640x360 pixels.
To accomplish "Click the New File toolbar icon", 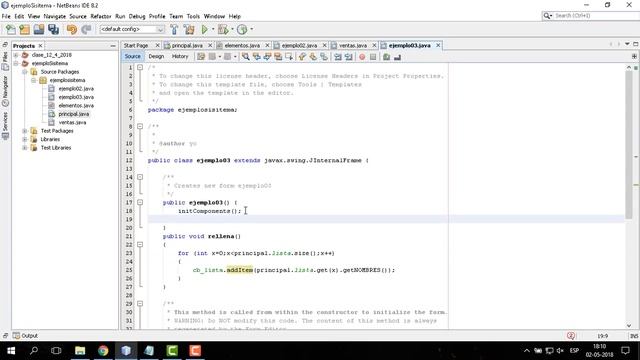I will [x=11, y=29].
